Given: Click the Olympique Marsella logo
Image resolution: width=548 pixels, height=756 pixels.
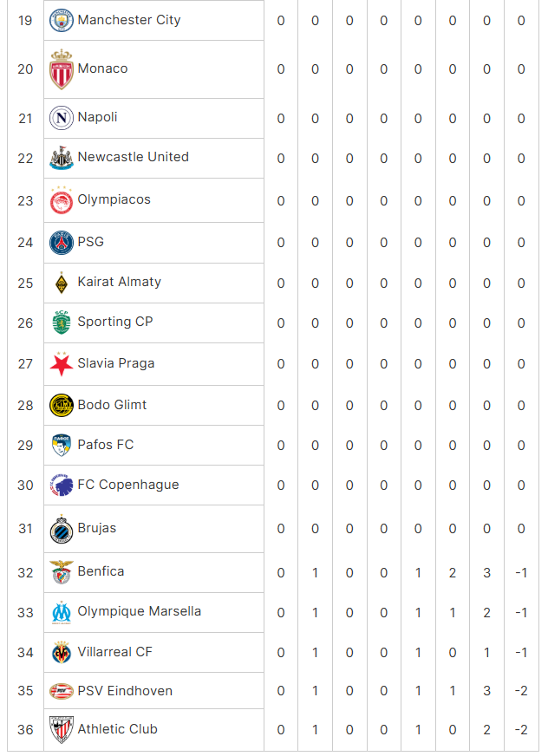Looking at the screenshot, I should click(x=62, y=612).
